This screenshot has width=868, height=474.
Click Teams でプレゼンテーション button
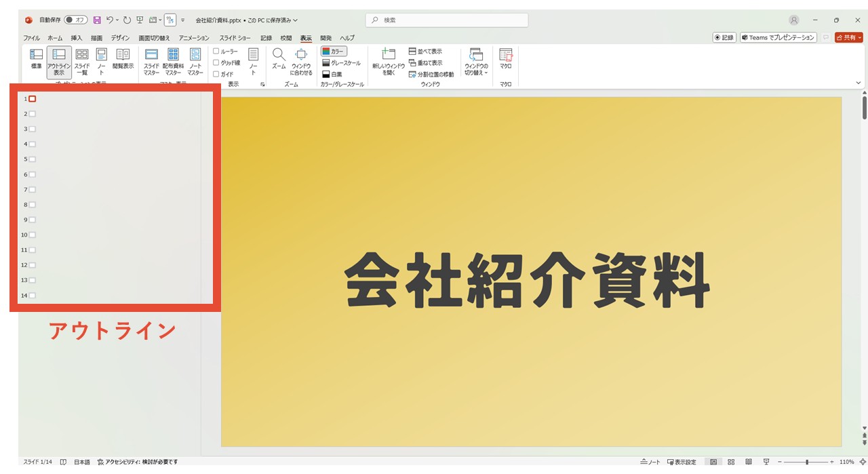[778, 38]
